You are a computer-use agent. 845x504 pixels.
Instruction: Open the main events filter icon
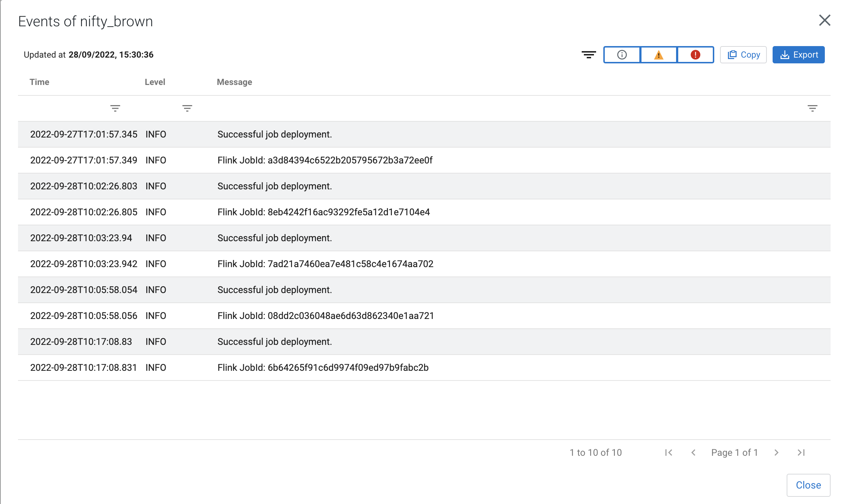tap(589, 54)
